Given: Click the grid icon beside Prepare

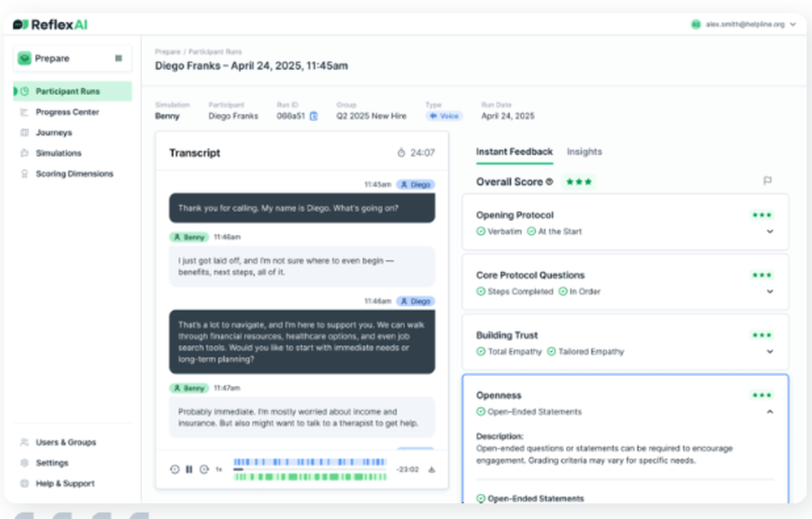Looking at the screenshot, I should coord(119,58).
